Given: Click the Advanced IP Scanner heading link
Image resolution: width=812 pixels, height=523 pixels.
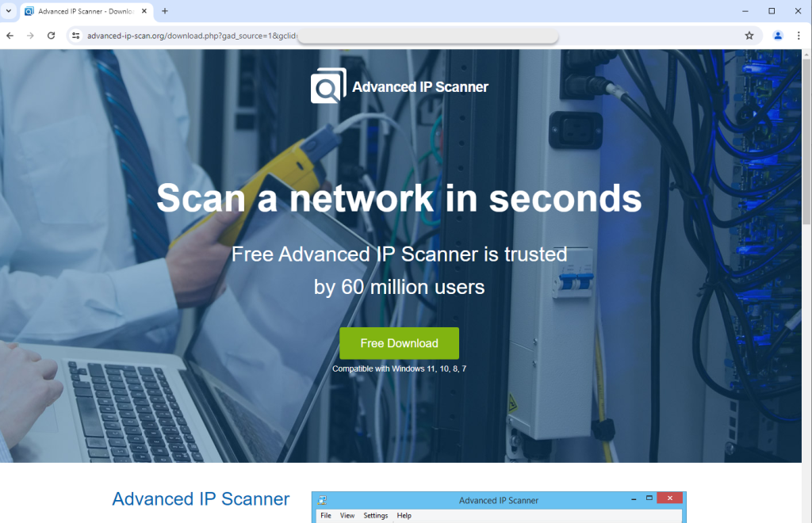Looking at the screenshot, I should (x=201, y=498).
